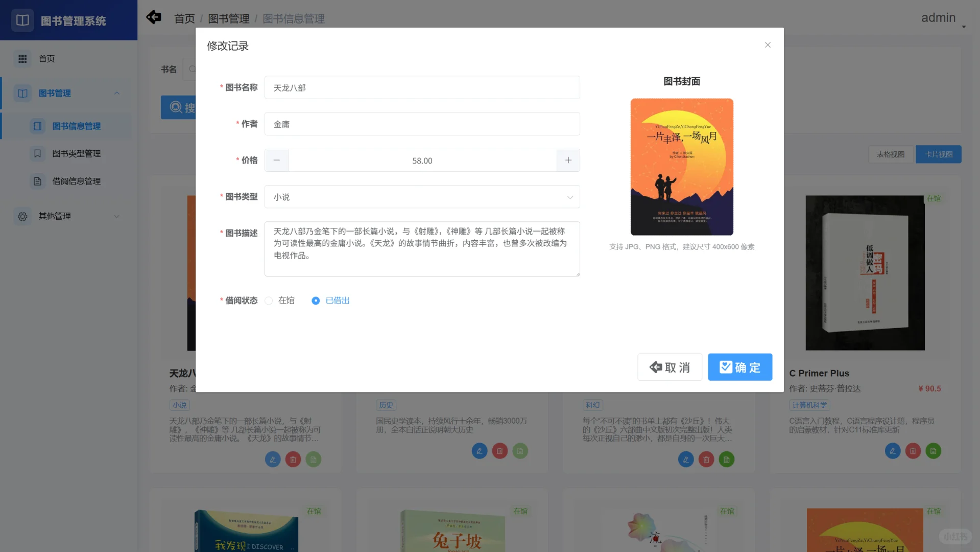Open 借阅信息管理 via its document icon
Screen dimensions: 980x552
click(x=38, y=181)
